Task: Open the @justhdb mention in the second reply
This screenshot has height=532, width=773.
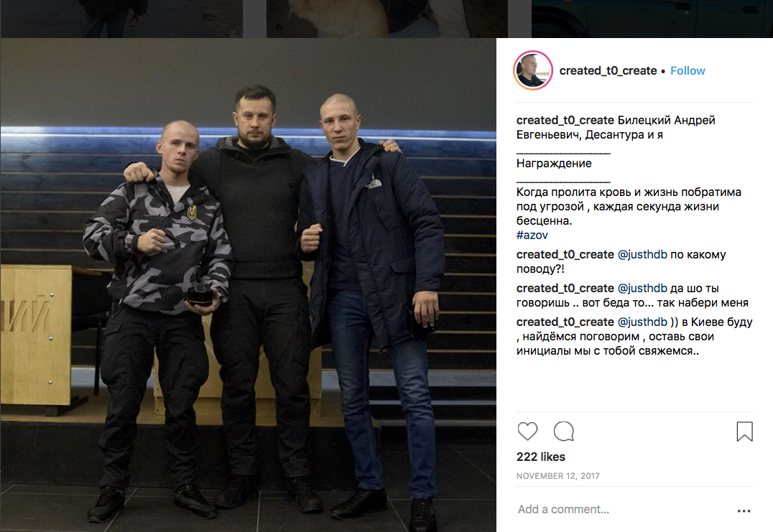Action: [x=642, y=288]
